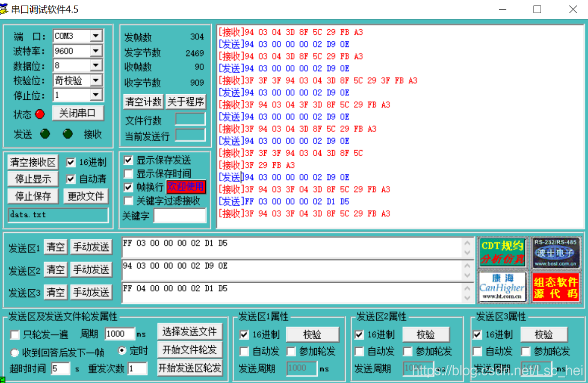Screen dimensions: 588x383
Task: Toggle the 只轮发一遍 checkbox
Action: coord(14,335)
